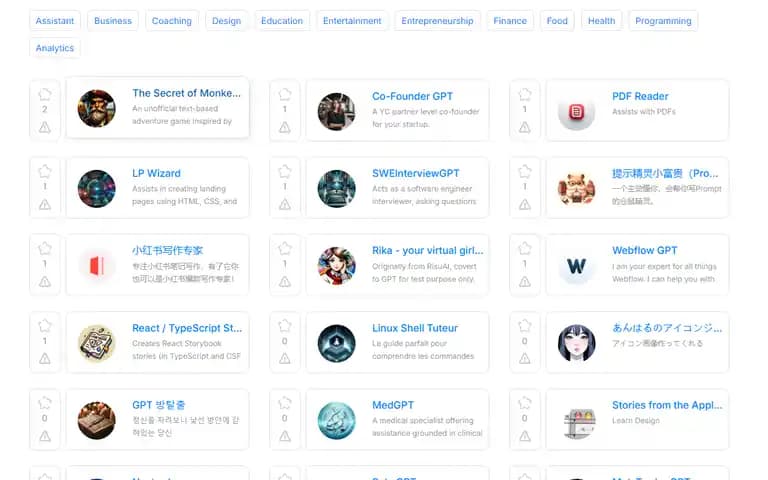Click the Linux Shell Tuteur avatar
The width and height of the screenshot is (768, 480).
[336, 343]
